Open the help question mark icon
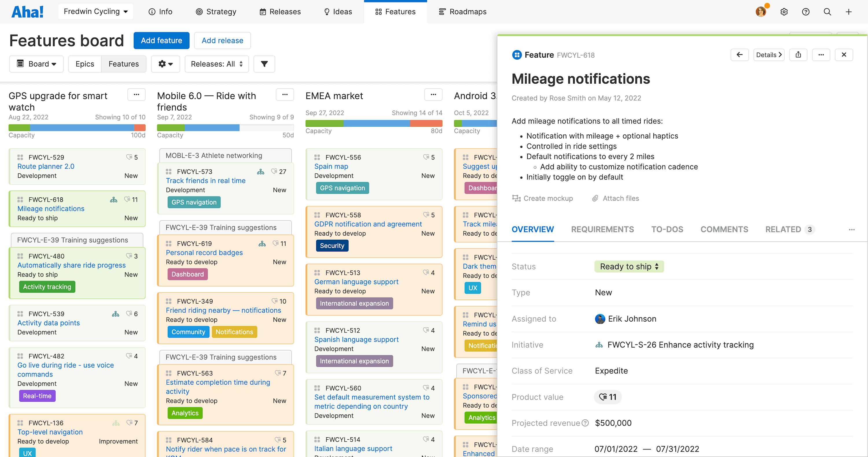The image size is (868, 457). 805,12
